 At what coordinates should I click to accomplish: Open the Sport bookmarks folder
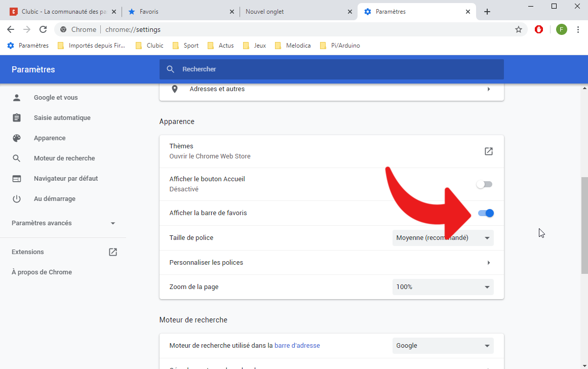coord(186,46)
